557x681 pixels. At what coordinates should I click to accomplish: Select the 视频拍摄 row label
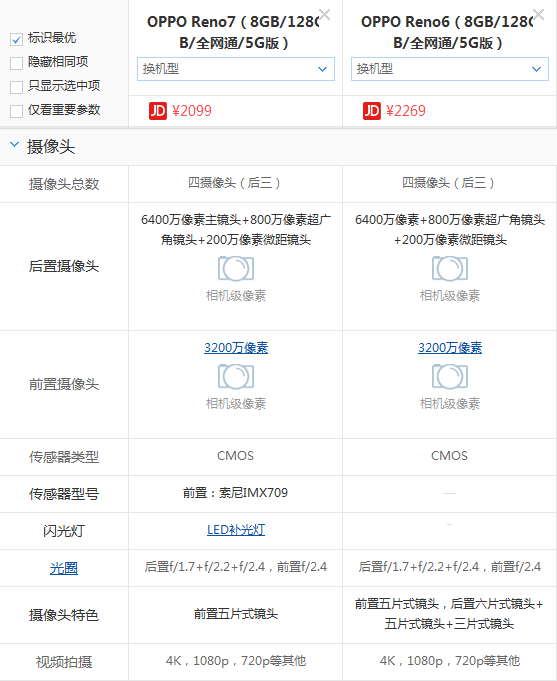click(64, 662)
